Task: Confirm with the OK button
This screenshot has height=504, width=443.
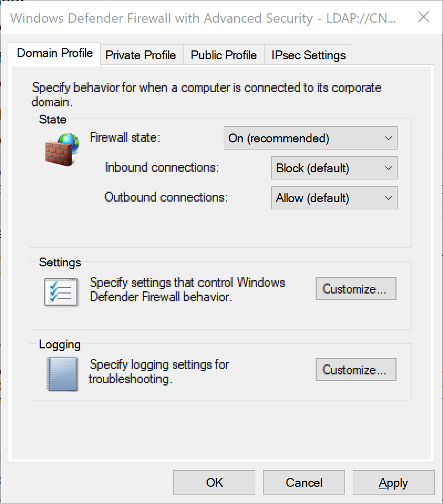Action: pyautogui.click(x=214, y=483)
